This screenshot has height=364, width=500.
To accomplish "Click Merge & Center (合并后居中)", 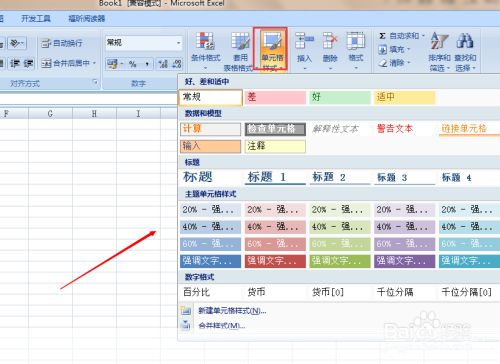I will tap(65, 63).
